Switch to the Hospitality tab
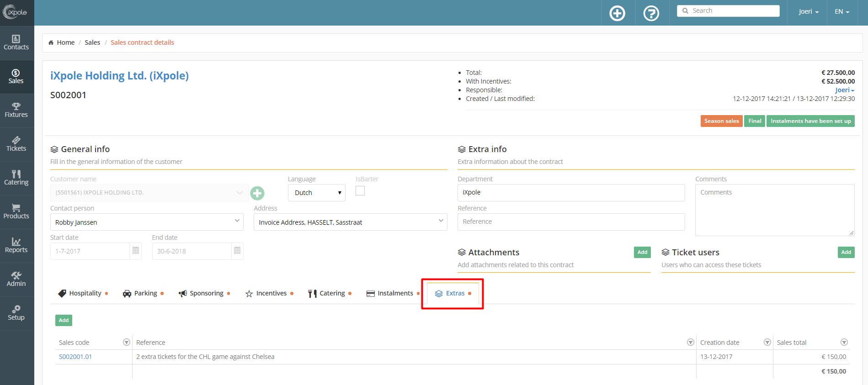 click(83, 293)
